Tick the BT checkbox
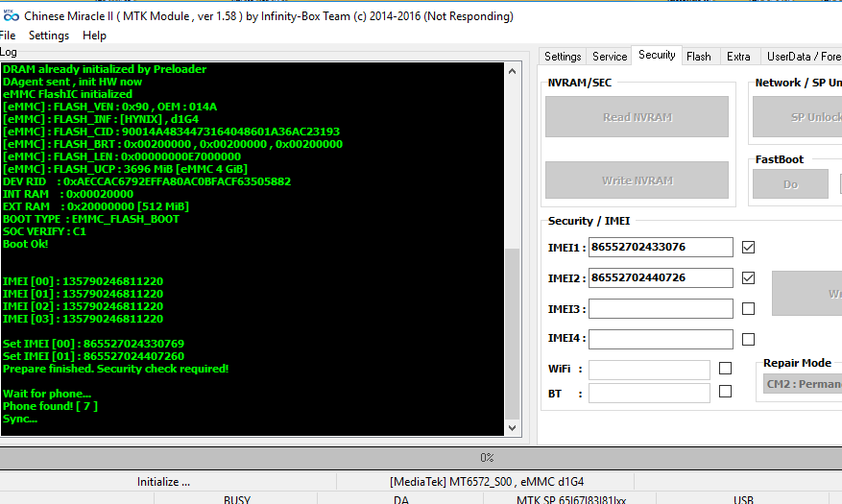The image size is (842, 504). [726, 392]
